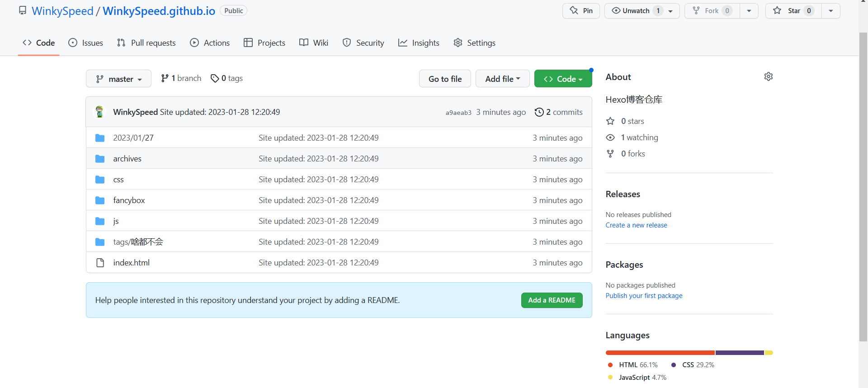Click the pin icon in Pin button
Viewport: 868px width, 388px height.
pyautogui.click(x=574, y=10)
